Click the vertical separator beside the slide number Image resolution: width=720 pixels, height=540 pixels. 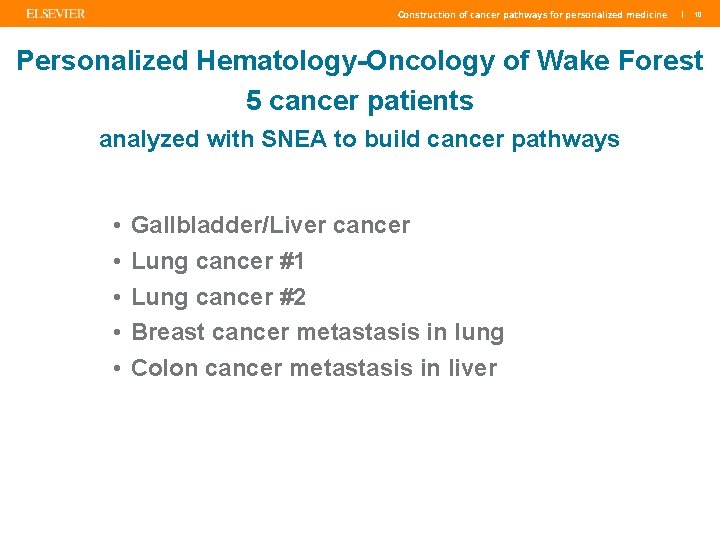(x=682, y=15)
